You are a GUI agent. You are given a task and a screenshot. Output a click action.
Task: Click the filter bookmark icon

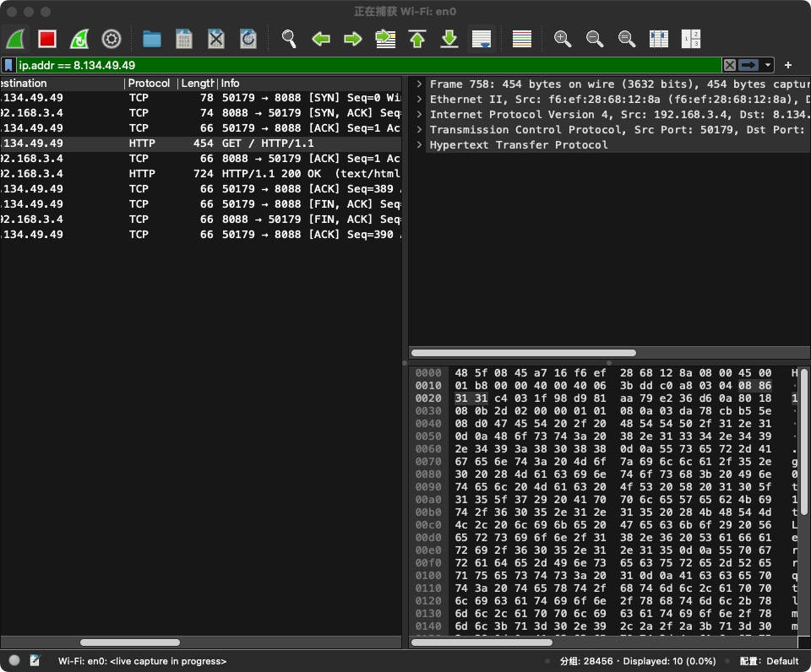coord(8,65)
